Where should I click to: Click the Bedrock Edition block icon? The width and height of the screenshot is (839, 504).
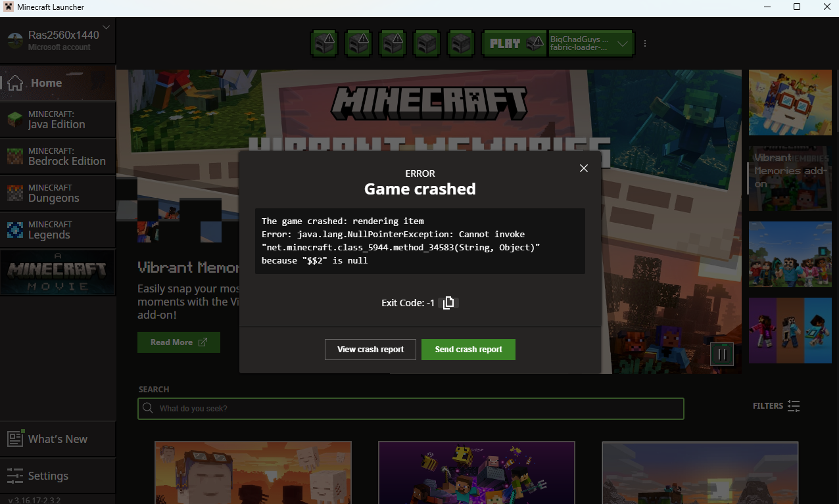coord(14,156)
